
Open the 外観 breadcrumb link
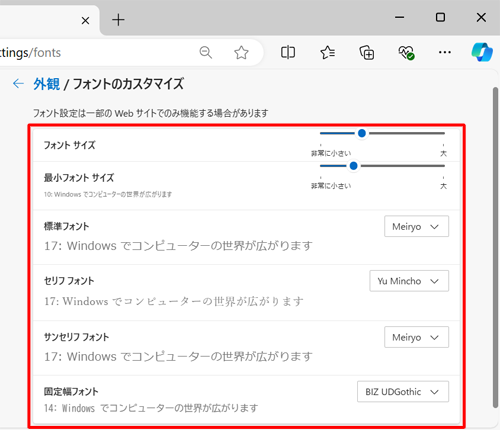pos(46,84)
